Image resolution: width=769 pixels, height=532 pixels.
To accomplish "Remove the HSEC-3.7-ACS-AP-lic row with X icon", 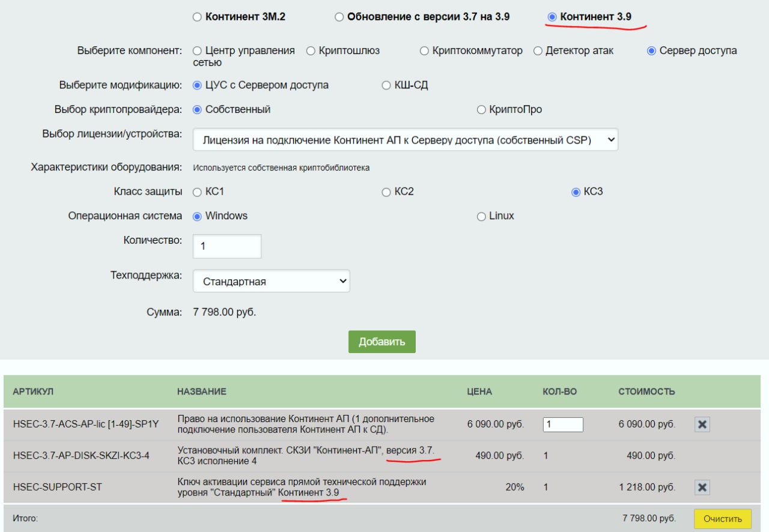I will click(x=702, y=425).
